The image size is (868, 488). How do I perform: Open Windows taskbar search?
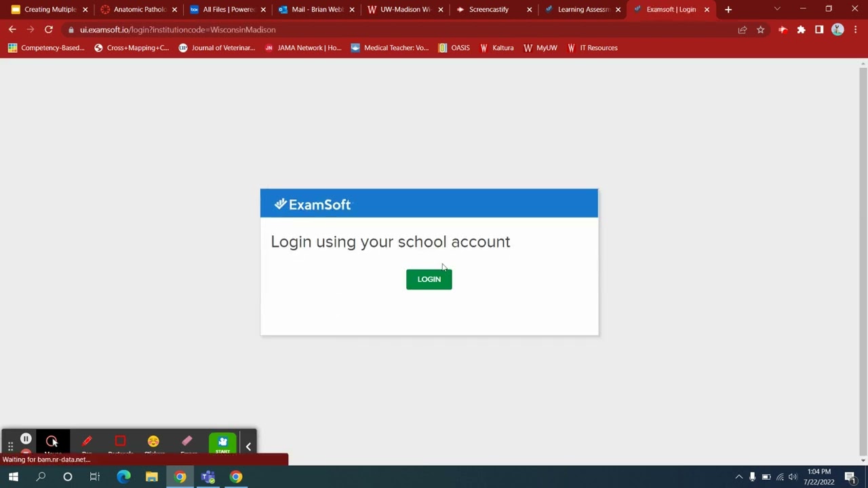(41, 477)
